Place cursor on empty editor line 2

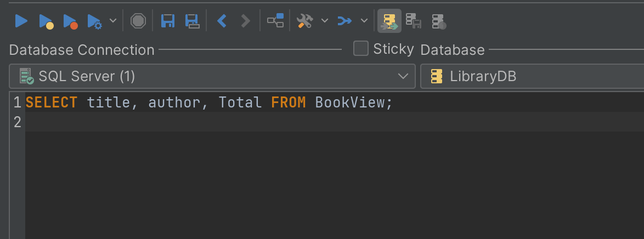click(x=334, y=122)
